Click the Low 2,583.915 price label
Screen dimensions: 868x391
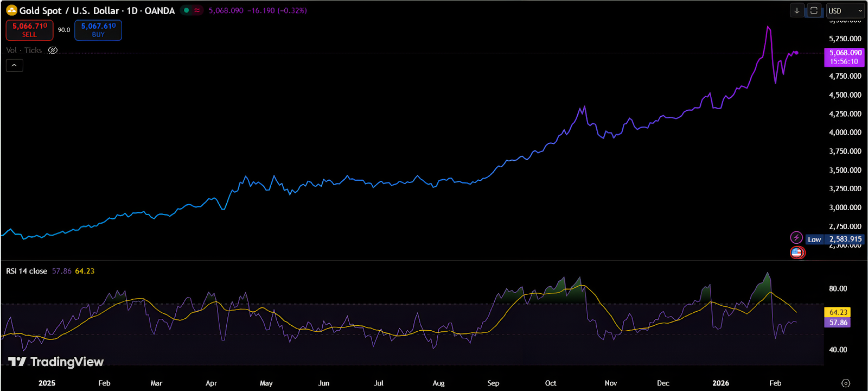pyautogui.click(x=834, y=239)
